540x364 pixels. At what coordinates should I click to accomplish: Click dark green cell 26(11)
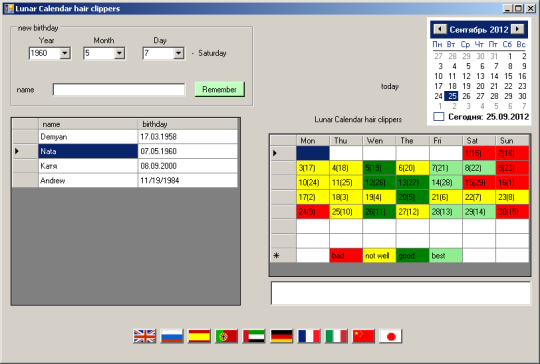coord(379,212)
